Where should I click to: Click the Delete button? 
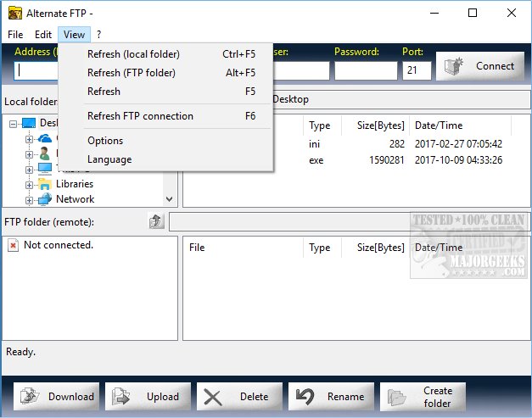pyautogui.click(x=239, y=396)
